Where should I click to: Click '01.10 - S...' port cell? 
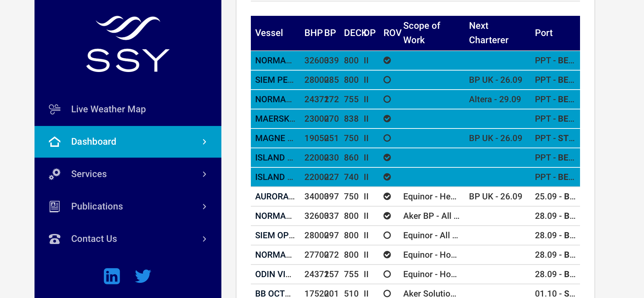point(555,294)
